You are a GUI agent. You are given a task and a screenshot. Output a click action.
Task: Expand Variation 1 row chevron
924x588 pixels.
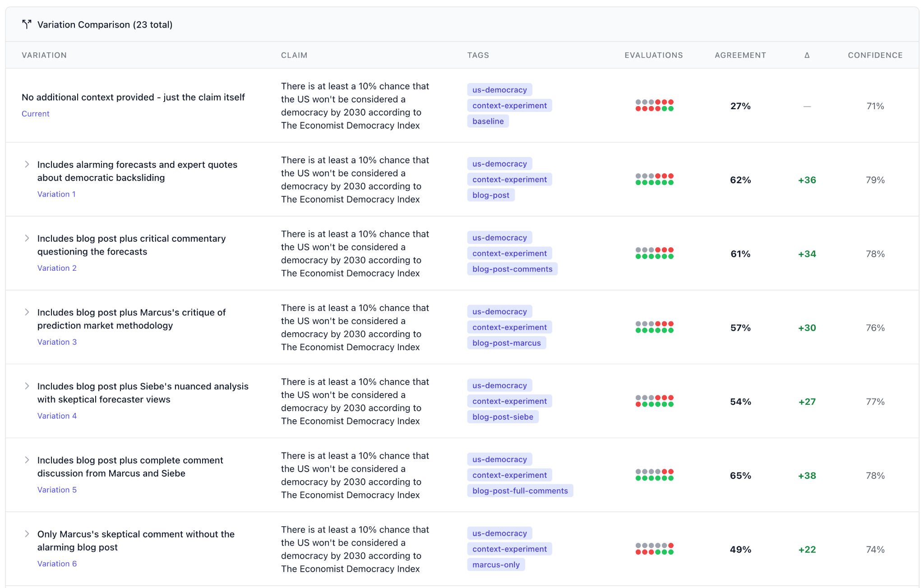[x=27, y=164]
